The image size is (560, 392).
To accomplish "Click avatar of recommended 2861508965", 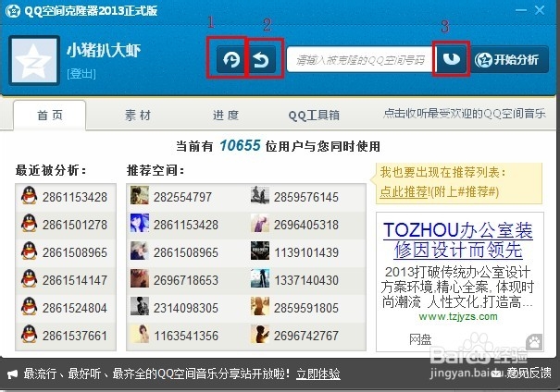I will click(x=140, y=251).
